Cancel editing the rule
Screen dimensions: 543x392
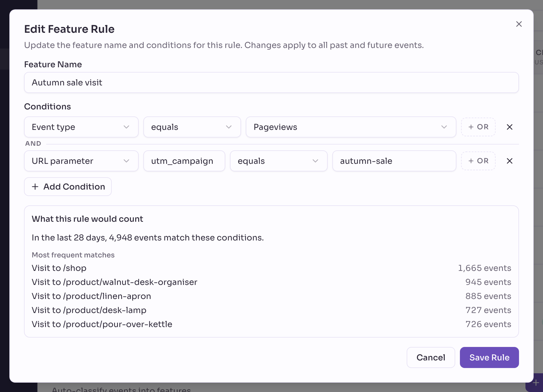[431, 357]
